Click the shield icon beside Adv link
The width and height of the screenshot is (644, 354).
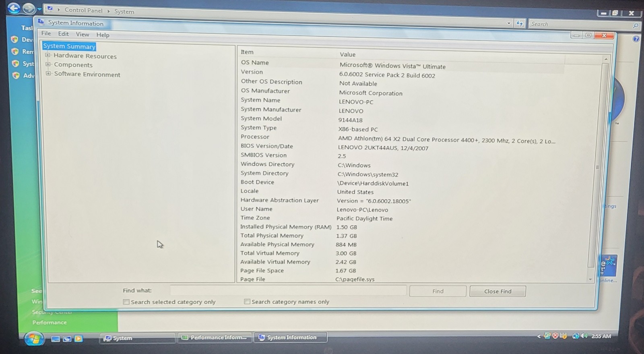[x=16, y=75]
